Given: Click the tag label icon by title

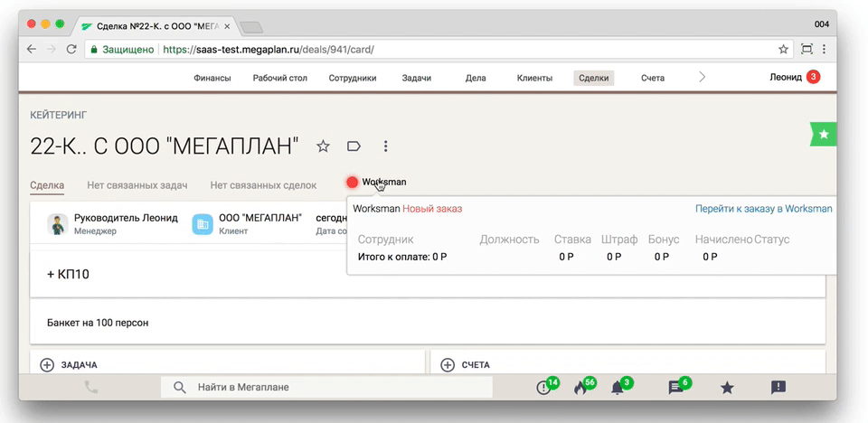Looking at the screenshot, I should pyautogui.click(x=354, y=146).
